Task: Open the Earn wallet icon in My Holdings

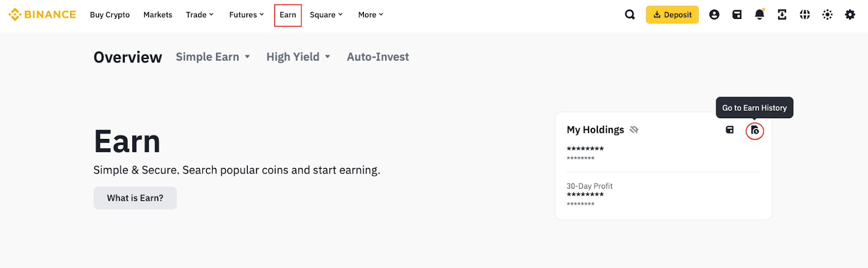Action: click(x=730, y=130)
